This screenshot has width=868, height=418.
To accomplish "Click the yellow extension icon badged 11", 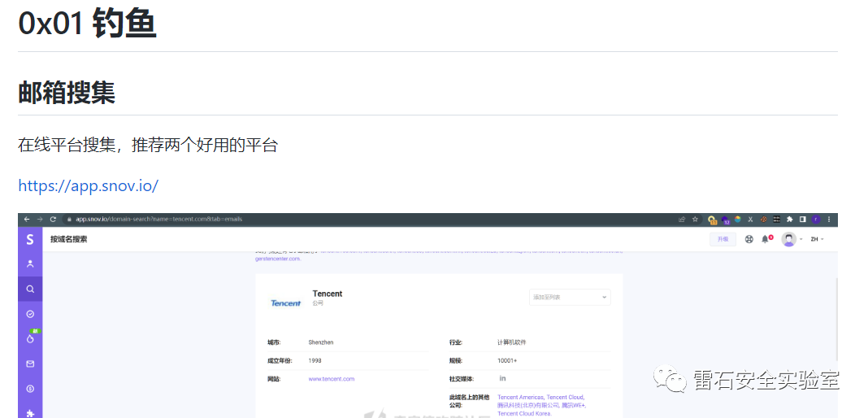I will (x=713, y=220).
